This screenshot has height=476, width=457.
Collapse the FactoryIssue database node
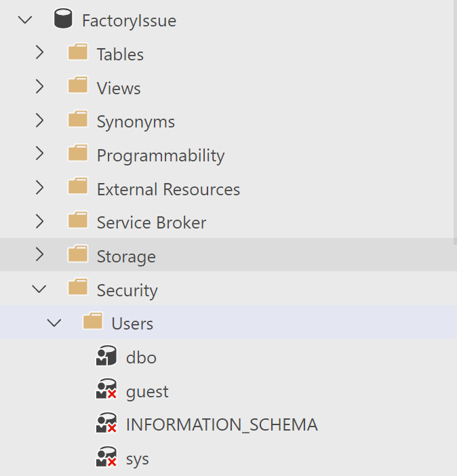coord(25,20)
